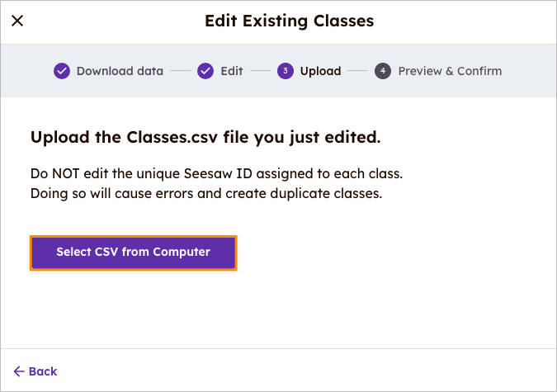
Task: Go back using the Back link
Action: click(x=42, y=371)
